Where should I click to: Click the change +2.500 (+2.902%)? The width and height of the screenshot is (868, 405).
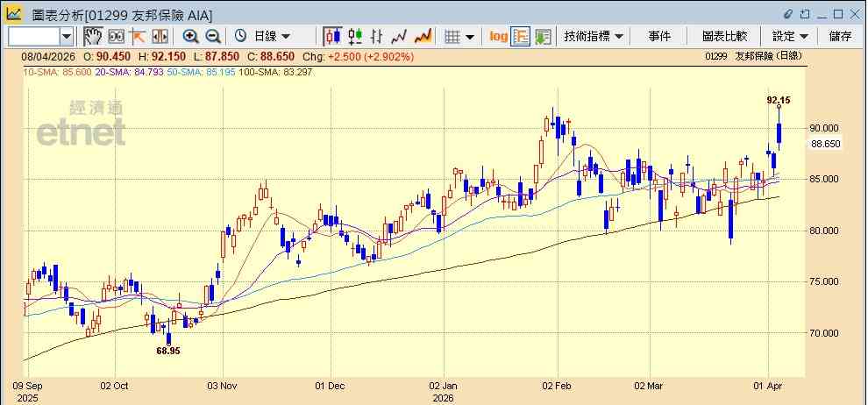click(x=370, y=57)
